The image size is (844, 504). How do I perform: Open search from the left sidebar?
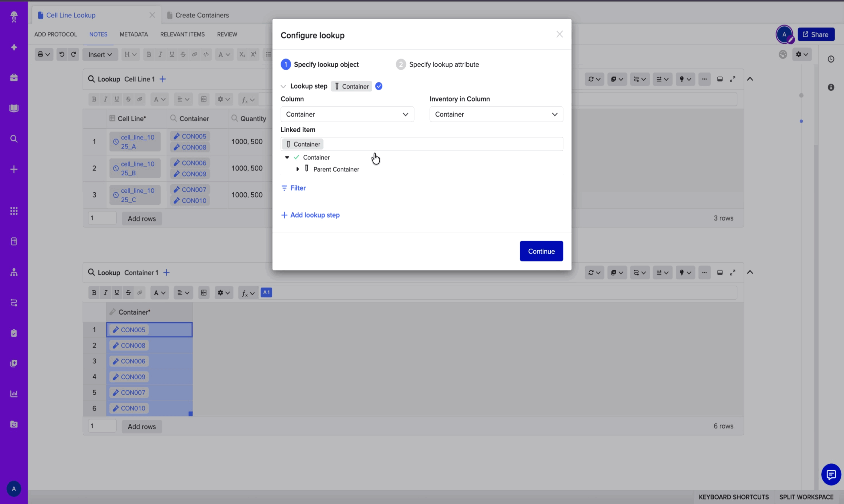point(13,139)
